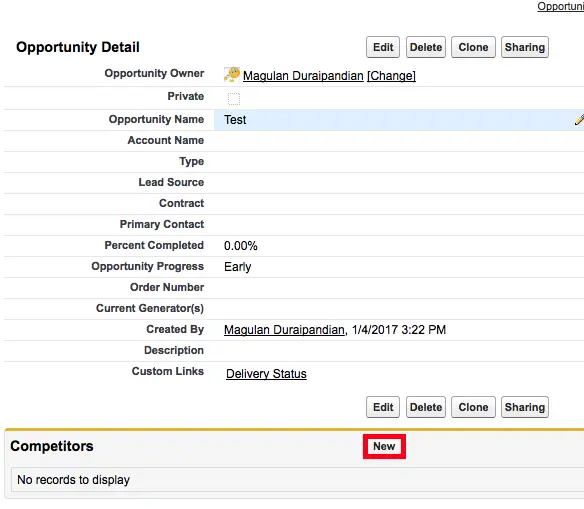The height and width of the screenshot is (509, 584).
Task: Add a new competitor with New button
Action: pos(384,446)
